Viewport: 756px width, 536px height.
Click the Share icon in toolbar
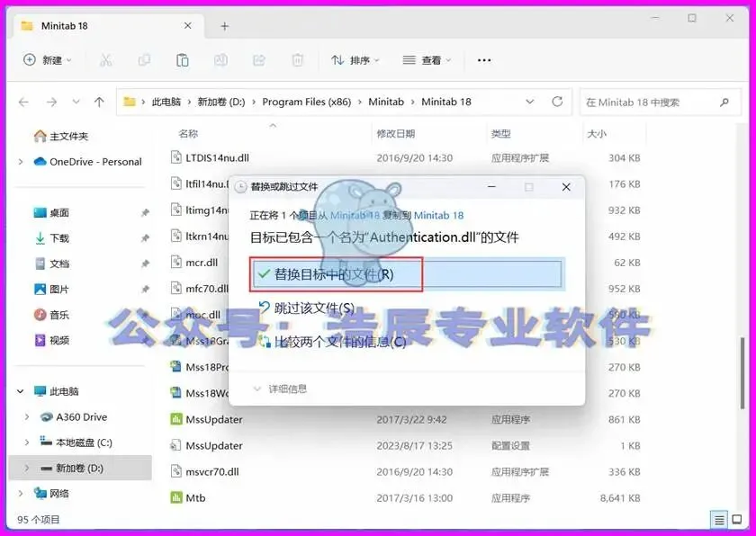point(259,60)
